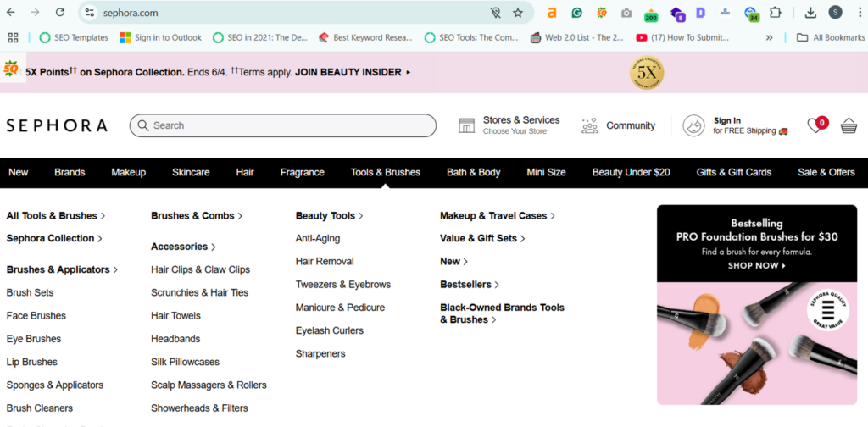Open the Fragrance navigation menu
Screen dimensions: 868x427
(x=302, y=172)
